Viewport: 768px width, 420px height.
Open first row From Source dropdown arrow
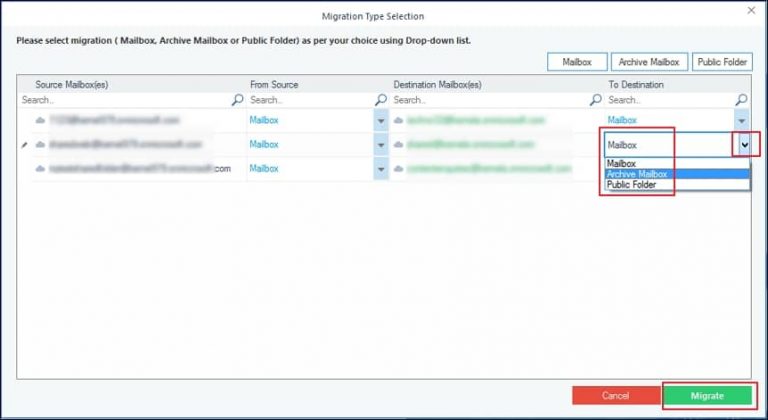pyautogui.click(x=381, y=120)
